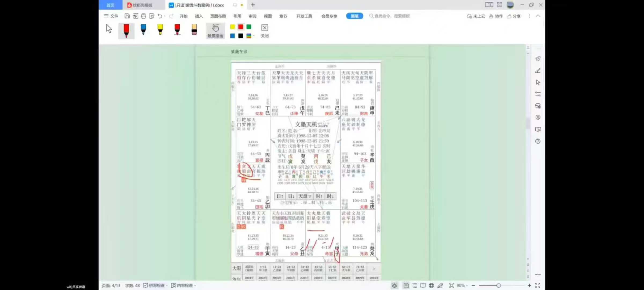644x290 pixels.
Task: Click the search command input field
Action: coord(392,16)
